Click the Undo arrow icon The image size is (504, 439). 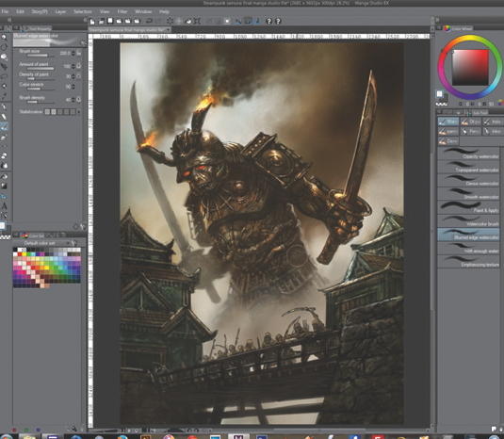pos(149,22)
